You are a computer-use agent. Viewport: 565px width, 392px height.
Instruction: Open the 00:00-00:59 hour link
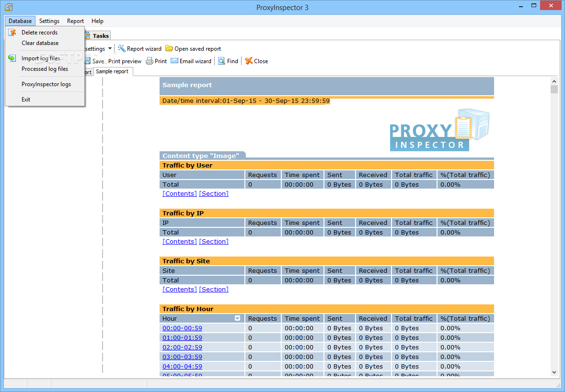pyautogui.click(x=182, y=328)
